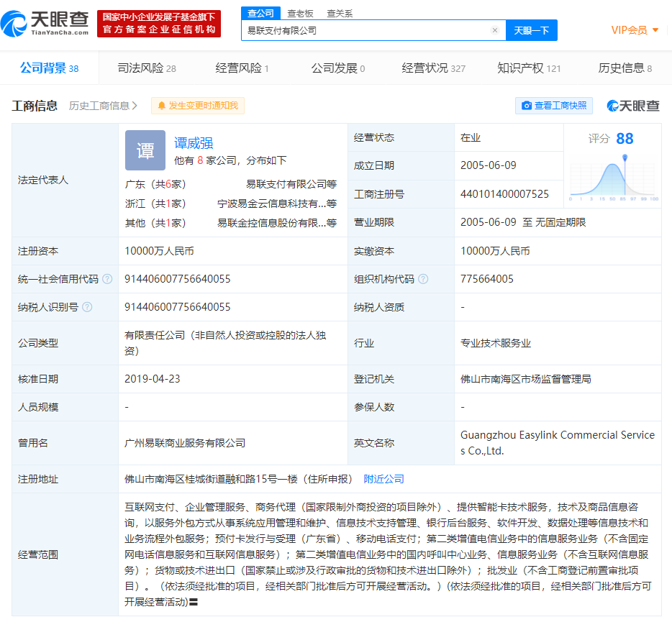The width and height of the screenshot is (672, 617).
Task: Click the red 8 companies count
Action: pyautogui.click(x=200, y=160)
